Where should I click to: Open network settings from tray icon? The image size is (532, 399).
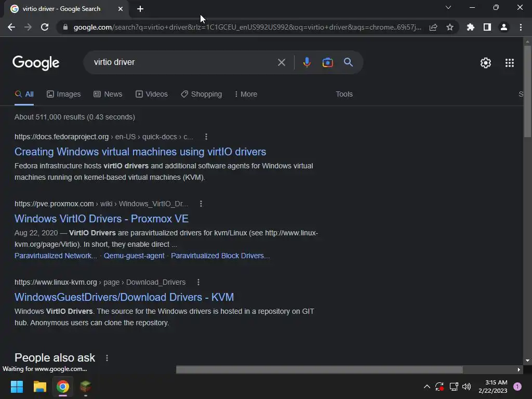(x=454, y=387)
